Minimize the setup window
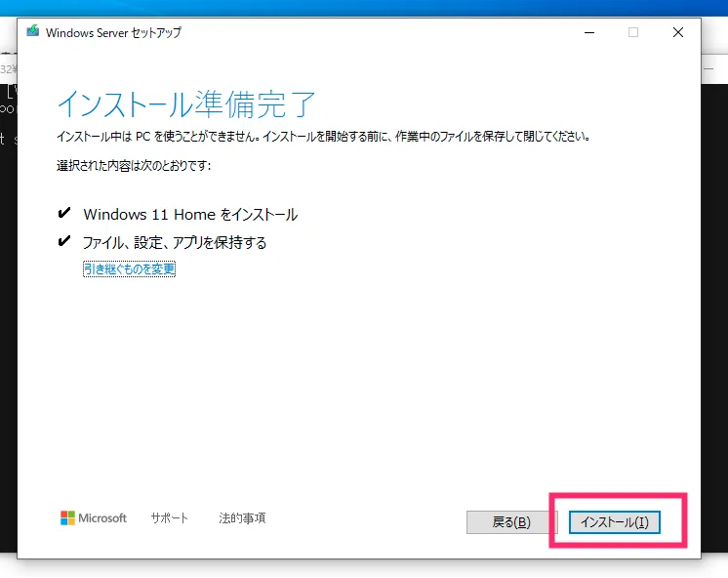This screenshot has height=578, width=728. pyautogui.click(x=589, y=32)
